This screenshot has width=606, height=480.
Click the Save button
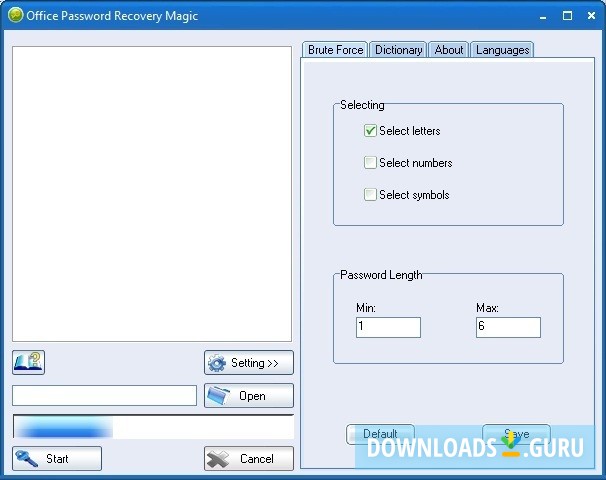click(516, 434)
